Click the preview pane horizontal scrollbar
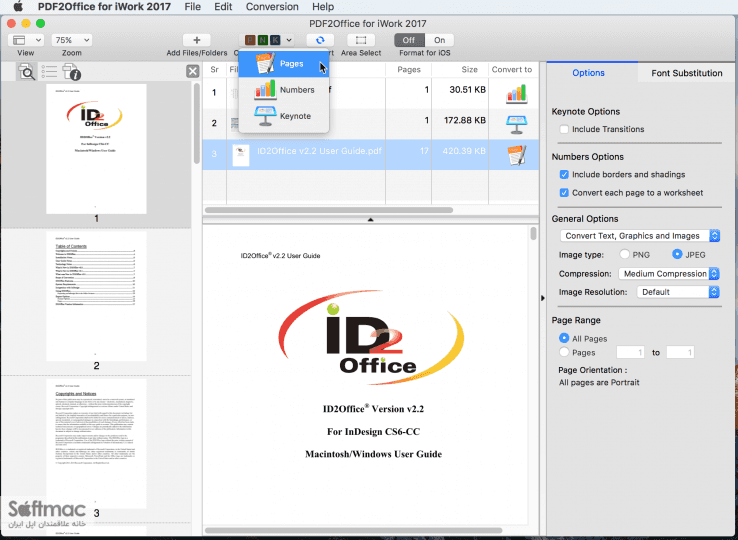The image size is (738, 540). click(x=354, y=531)
